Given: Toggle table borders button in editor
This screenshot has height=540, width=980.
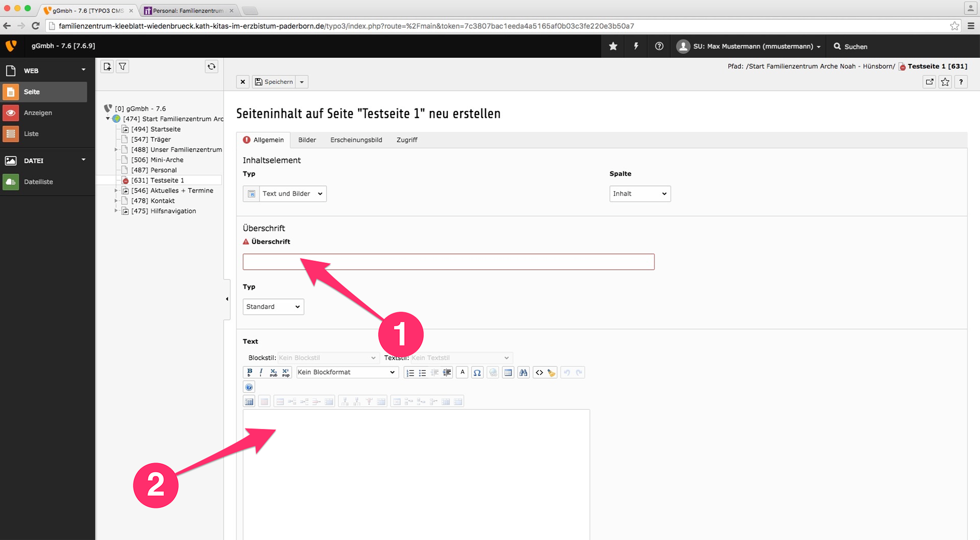Looking at the screenshot, I should point(249,402).
